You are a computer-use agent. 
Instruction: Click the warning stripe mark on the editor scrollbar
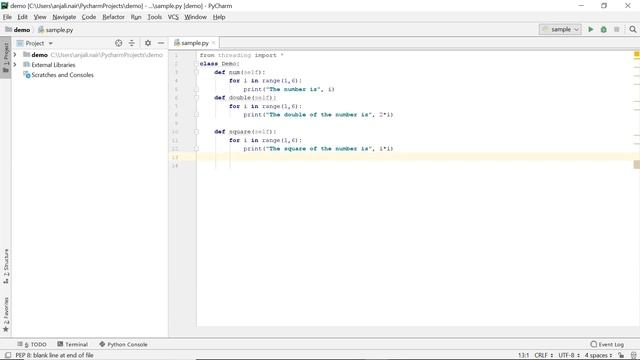[x=636, y=164]
